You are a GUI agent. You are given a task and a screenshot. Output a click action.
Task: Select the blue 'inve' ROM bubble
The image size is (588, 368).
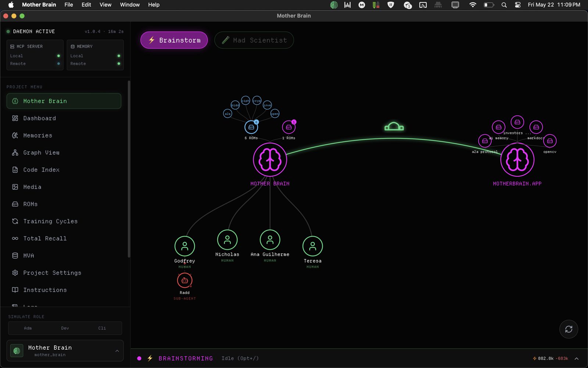267,105
